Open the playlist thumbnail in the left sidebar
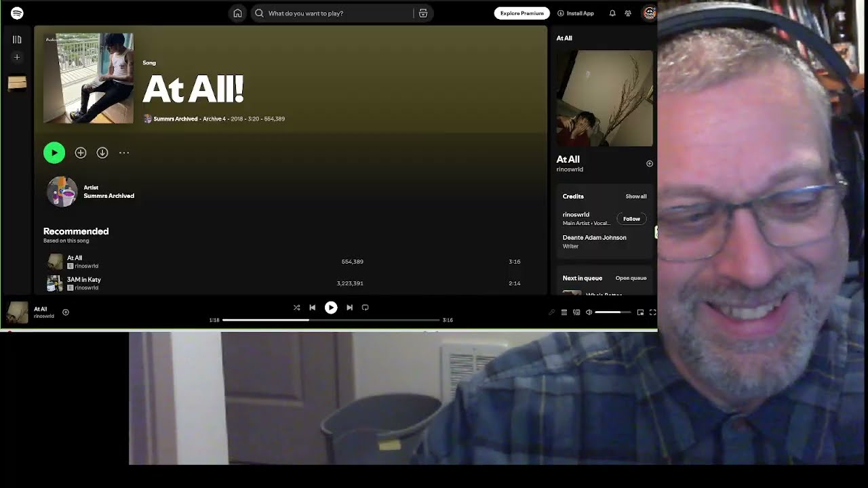Image resolution: width=868 pixels, height=488 pixels. click(x=17, y=83)
